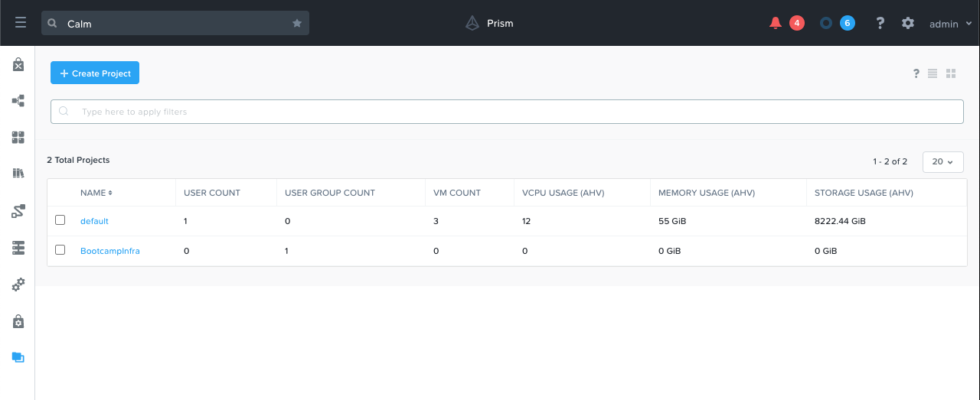Click the '1 - 2 of 2' pagination text
This screenshot has width=980, height=400.
(x=890, y=161)
